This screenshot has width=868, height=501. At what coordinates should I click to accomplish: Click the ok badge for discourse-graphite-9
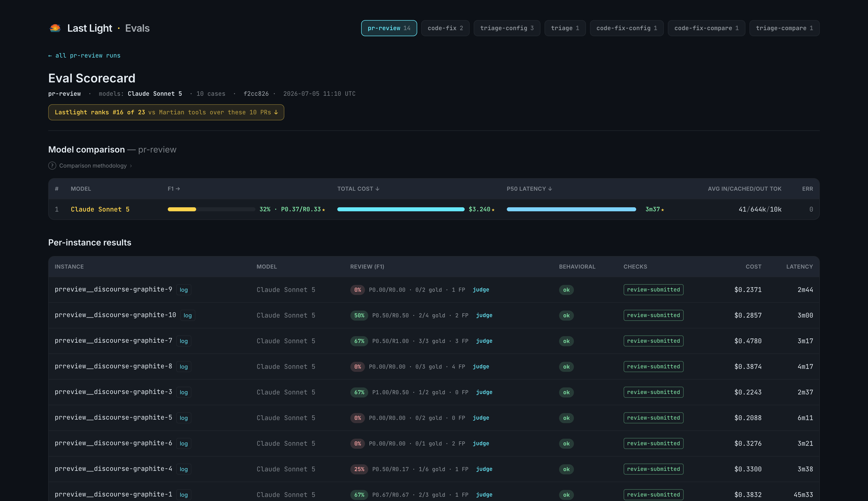click(x=566, y=290)
